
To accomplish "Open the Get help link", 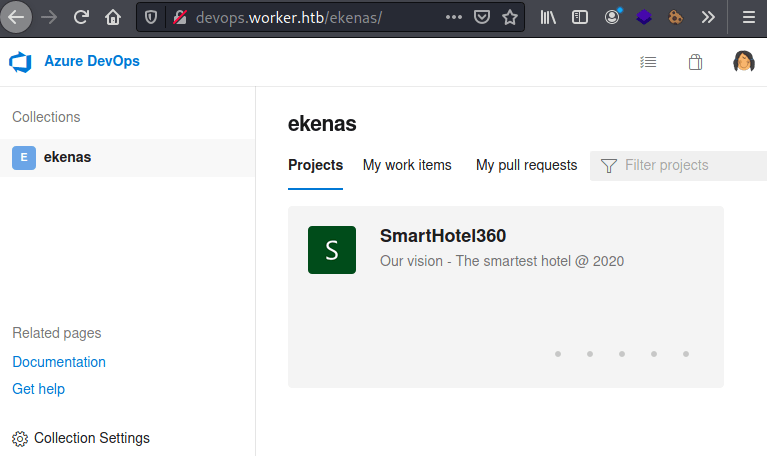I will 39,389.
